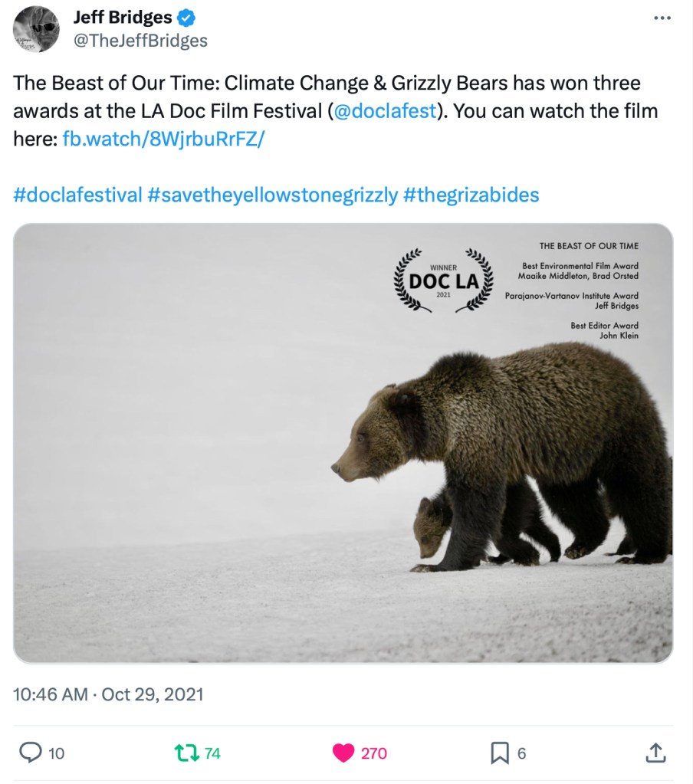Click the reply speech bubble icon
Image resolution: width=693 pixels, height=784 pixels.
tap(30, 753)
